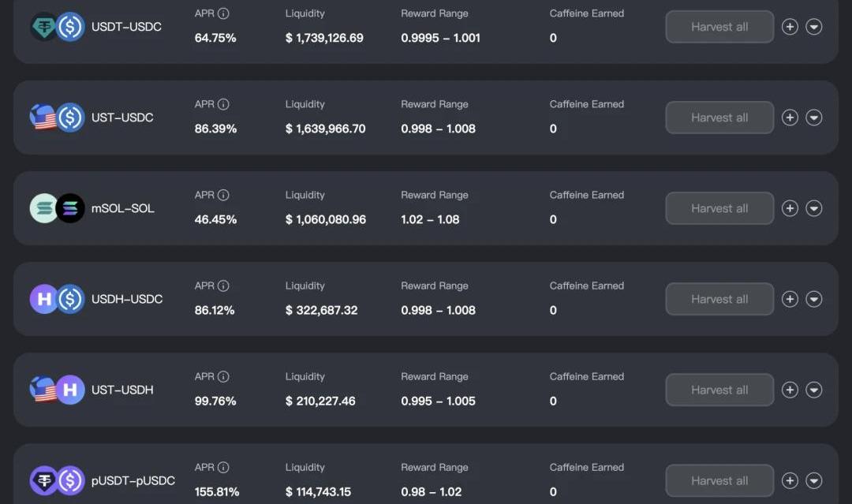Click plus icon on the UST-USDH row
This screenshot has width=852, height=504.
point(790,390)
